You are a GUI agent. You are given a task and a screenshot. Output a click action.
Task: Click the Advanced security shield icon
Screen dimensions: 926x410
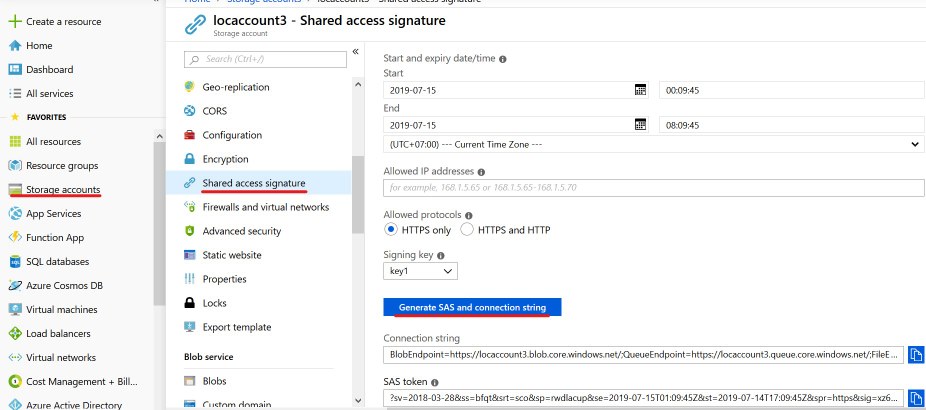(x=189, y=230)
